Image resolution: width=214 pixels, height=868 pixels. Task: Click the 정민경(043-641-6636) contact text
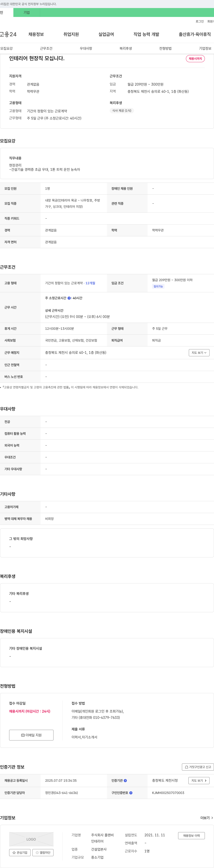61,793
